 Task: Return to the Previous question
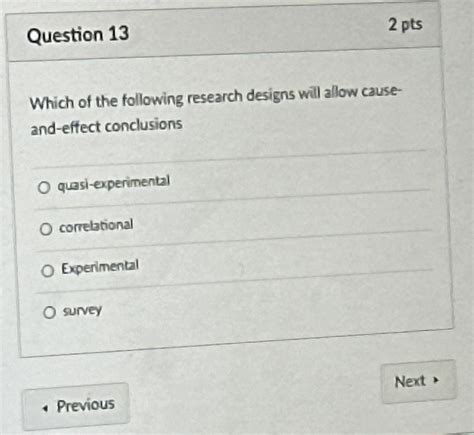click(x=76, y=406)
